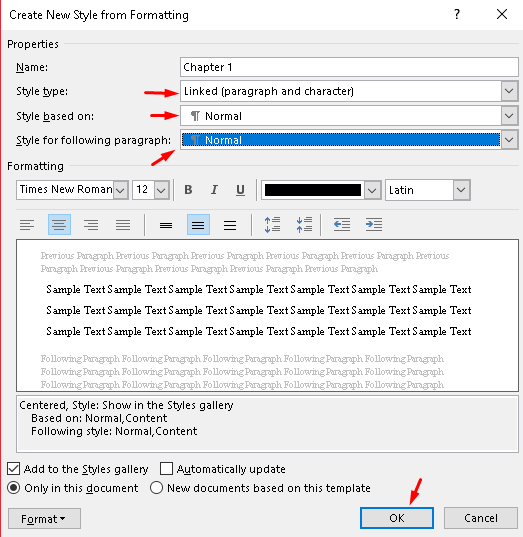The height and width of the screenshot is (537, 523).
Task: Apply justified text alignment
Action: (x=123, y=225)
